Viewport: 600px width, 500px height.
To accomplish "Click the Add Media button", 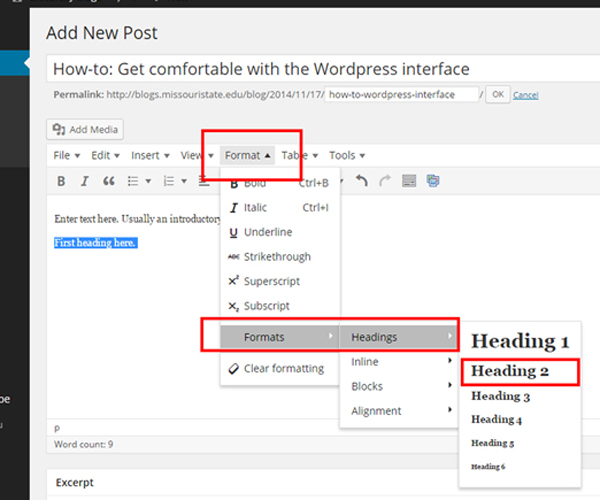I will [86, 129].
